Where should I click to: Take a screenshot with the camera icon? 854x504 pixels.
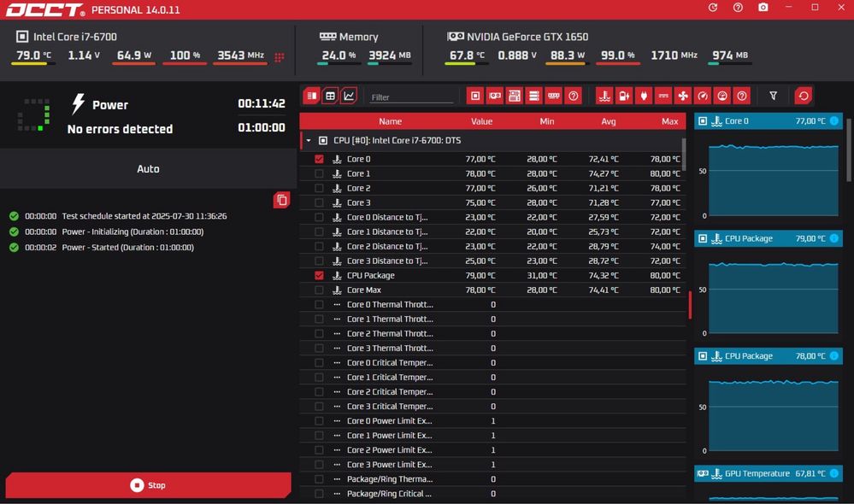763,8
